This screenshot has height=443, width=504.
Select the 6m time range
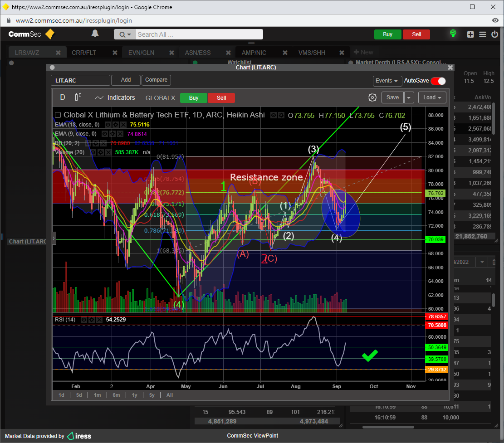116,395
